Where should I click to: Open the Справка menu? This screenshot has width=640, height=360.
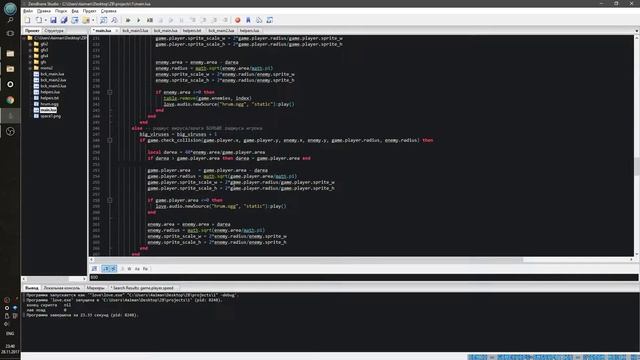click(x=108, y=11)
